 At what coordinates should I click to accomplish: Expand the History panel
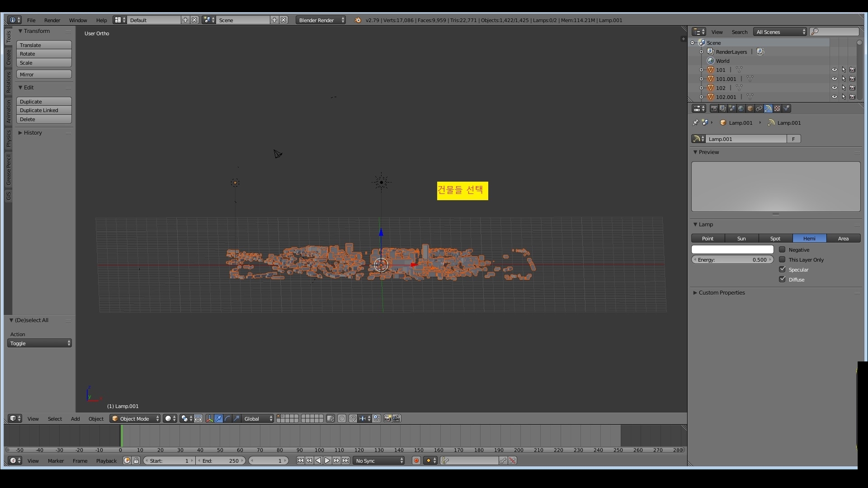coord(33,132)
